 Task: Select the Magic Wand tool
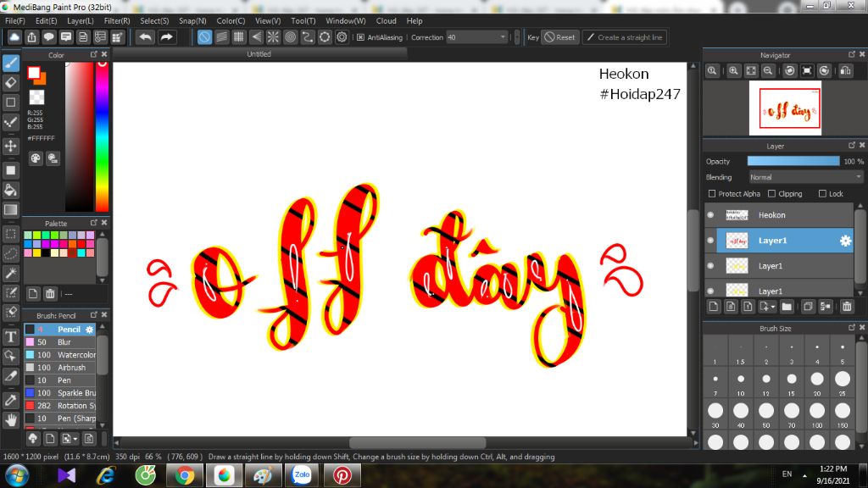coord(10,273)
